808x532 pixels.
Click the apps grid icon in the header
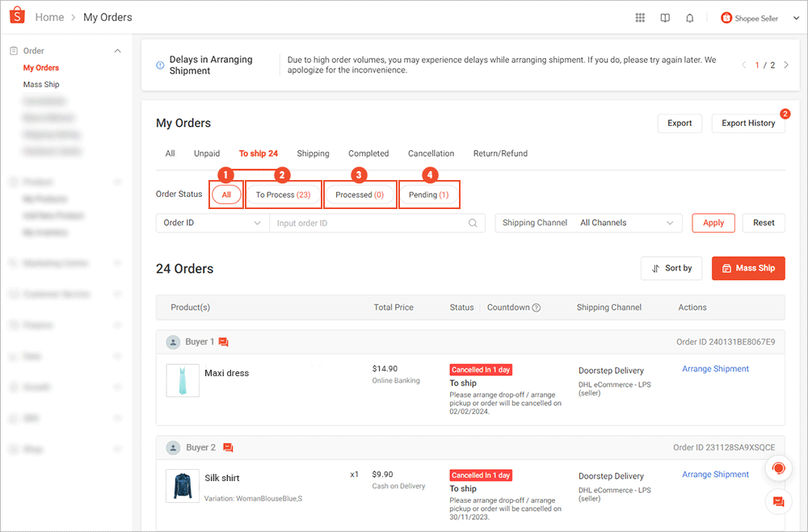[640, 16]
